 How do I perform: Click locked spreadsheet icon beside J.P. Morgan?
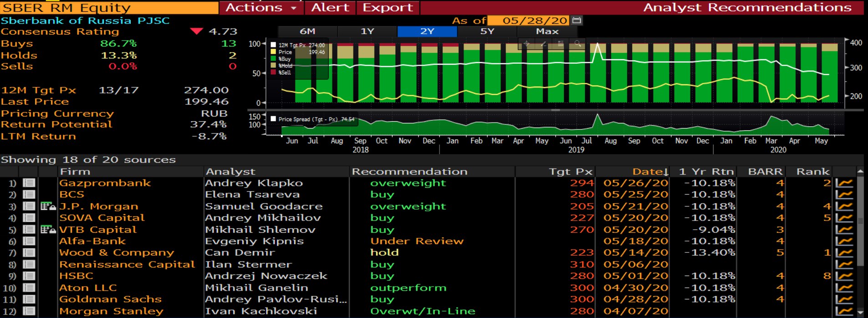tap(48, 206)
